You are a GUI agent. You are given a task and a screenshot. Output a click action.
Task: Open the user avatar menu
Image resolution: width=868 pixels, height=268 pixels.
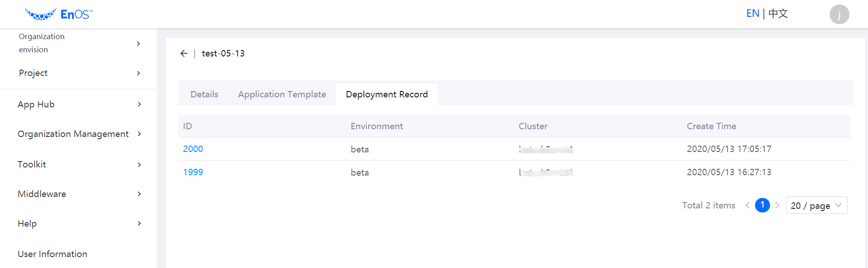pos(839,15)
